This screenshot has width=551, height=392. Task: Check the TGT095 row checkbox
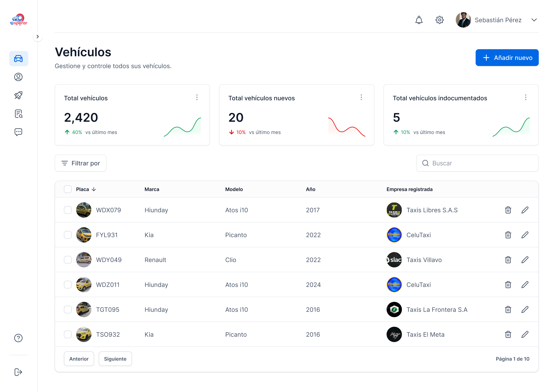[x=68, y=310]
